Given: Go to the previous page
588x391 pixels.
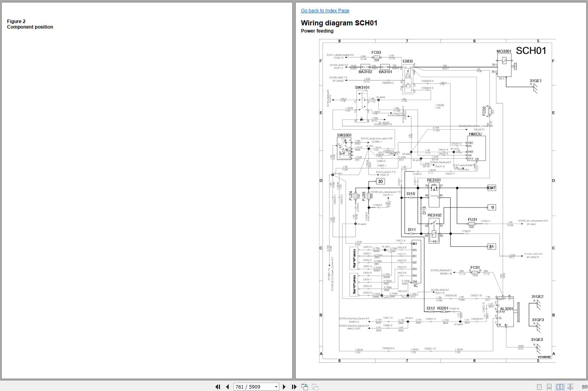Looking at the screenshot, I should 227,387.
